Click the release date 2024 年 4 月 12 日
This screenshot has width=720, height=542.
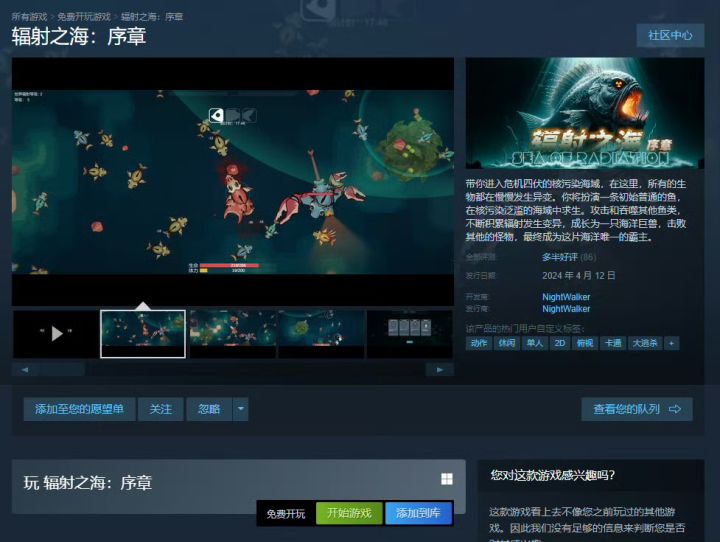coord(579,276)
